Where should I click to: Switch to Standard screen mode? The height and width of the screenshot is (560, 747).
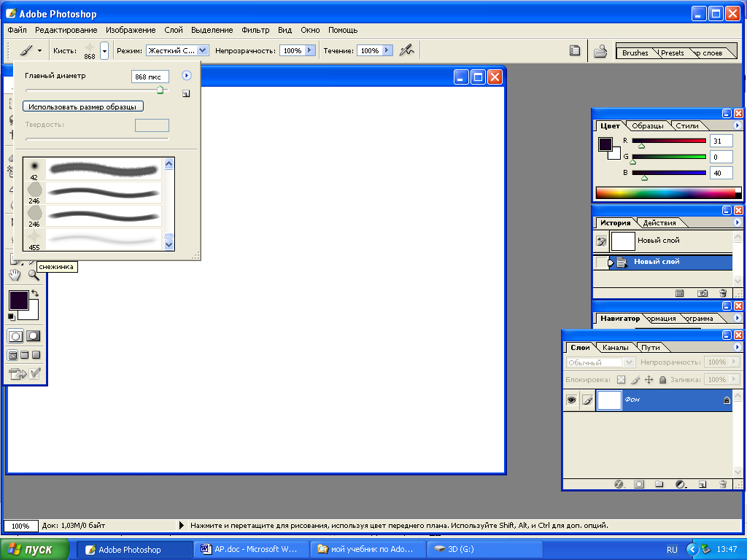point(13,355)
